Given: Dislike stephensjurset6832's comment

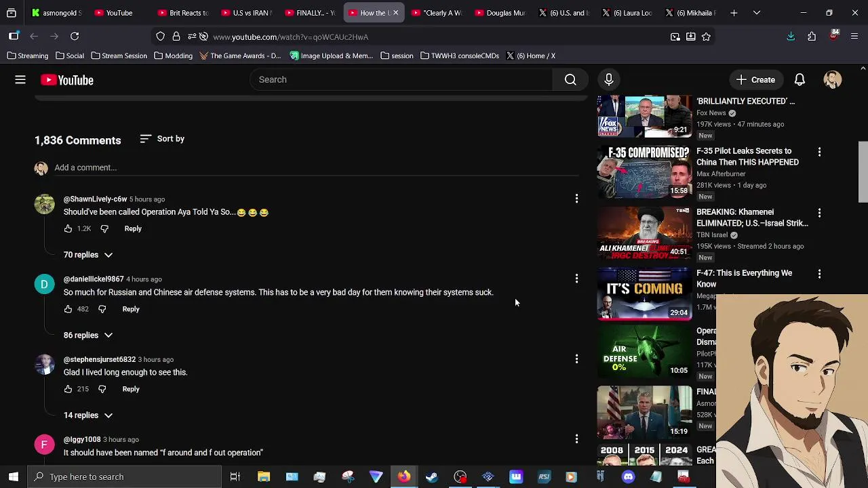Looking at the screenshot, I should (x=102, y=389).
